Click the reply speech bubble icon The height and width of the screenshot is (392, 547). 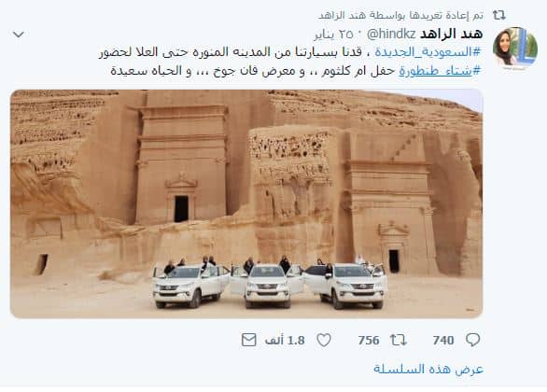(473, 340)
